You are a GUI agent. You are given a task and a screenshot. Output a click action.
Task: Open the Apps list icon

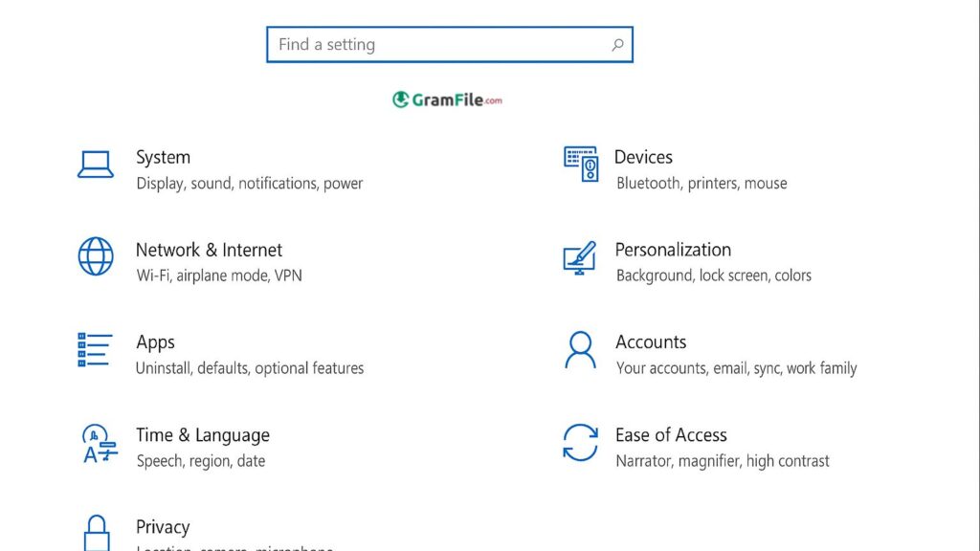pyautogui.click(x=96, y=350)
